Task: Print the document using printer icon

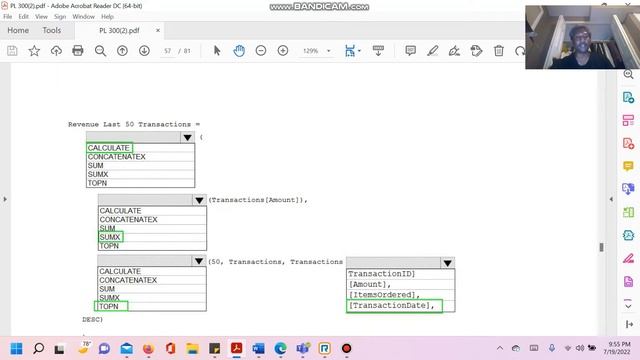Action: (x=78, y=51)
